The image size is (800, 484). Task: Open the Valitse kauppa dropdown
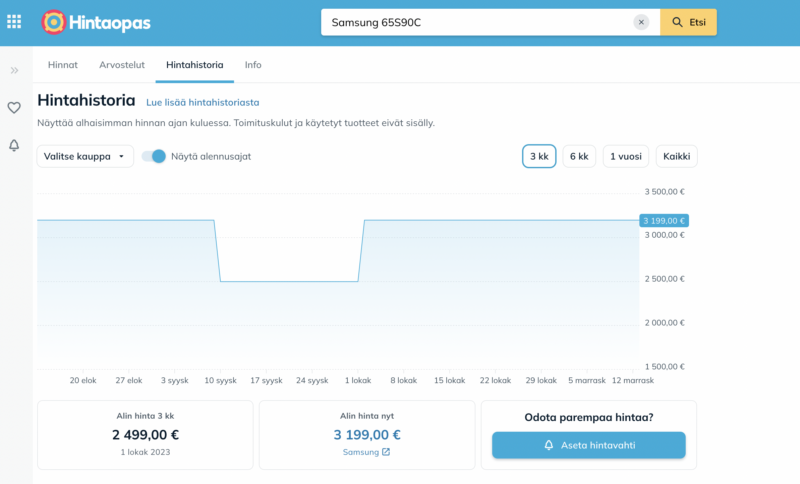tap(85, 156)
